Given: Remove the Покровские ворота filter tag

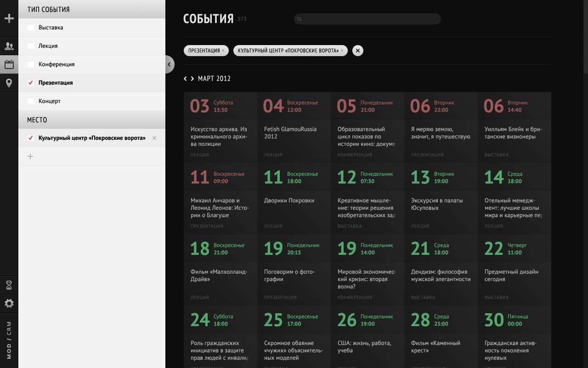Looking at the screenshot, I should click(x=342, y=51).
